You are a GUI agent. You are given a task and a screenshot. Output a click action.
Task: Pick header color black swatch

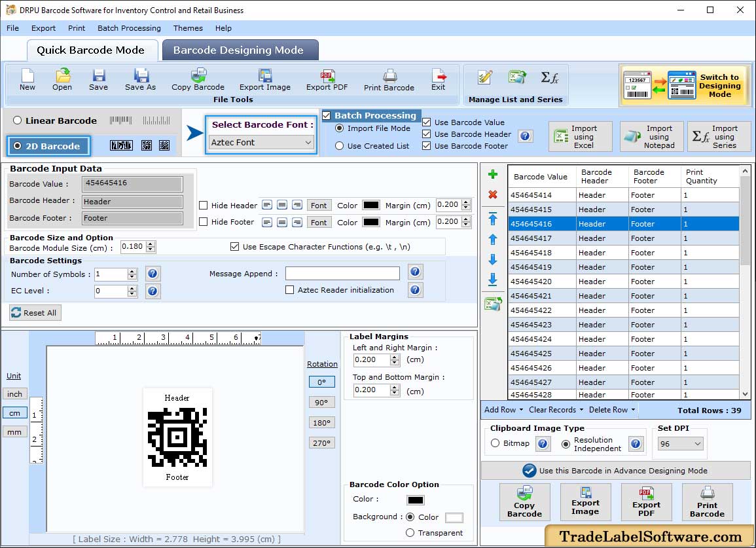pyautogui.click(x=370, y=206)
